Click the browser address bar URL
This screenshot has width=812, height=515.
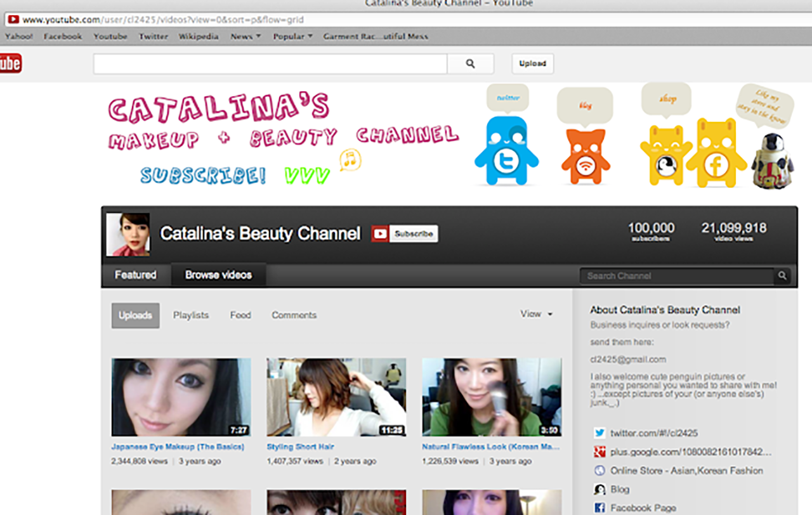(163, 20)
